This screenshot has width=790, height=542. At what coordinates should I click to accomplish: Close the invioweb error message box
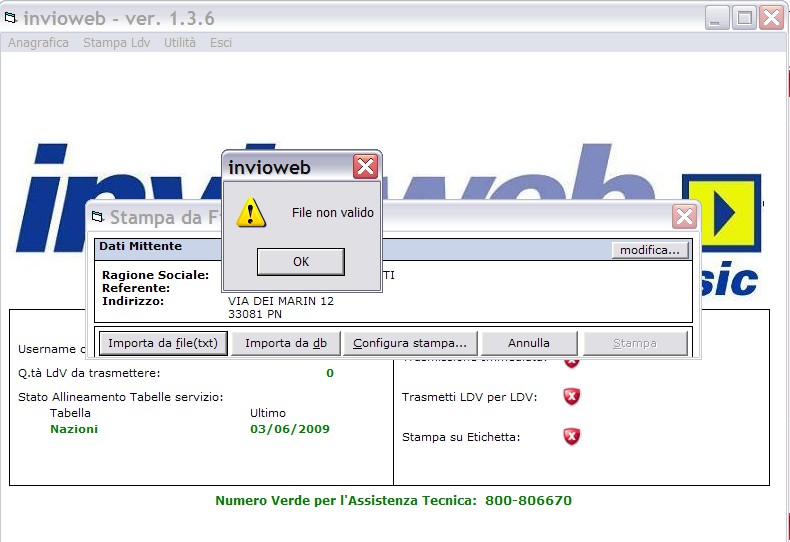pos(365,167)
